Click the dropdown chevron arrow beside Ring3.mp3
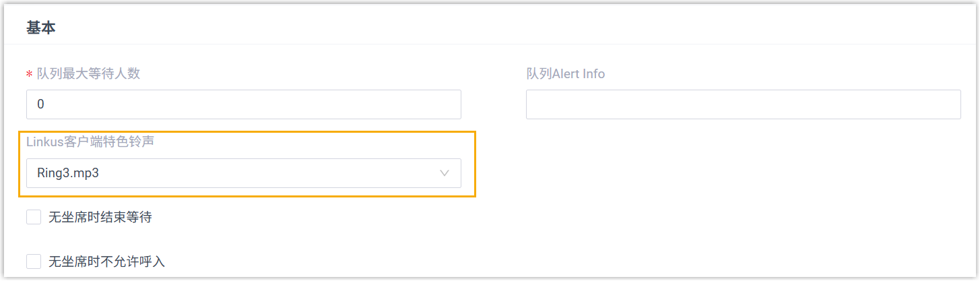The width and height of the screenshot is (980, 281). (444, 173)
